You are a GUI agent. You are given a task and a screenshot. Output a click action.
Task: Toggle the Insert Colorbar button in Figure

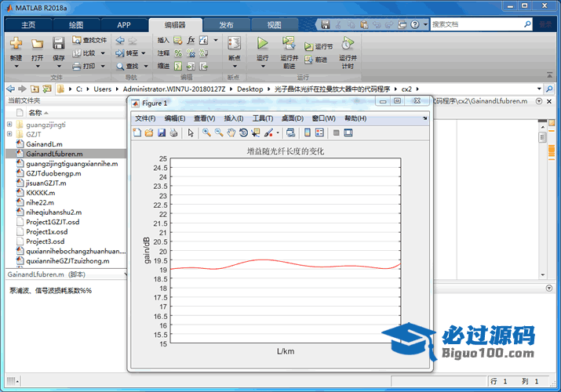[308, 133]
